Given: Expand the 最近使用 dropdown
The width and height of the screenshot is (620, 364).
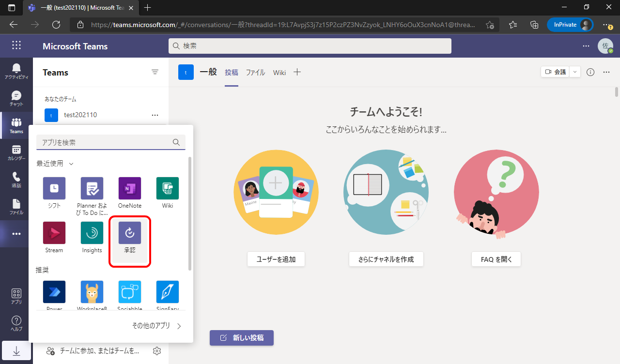Looking at the screenshot, I should click(x=71, y=164).
